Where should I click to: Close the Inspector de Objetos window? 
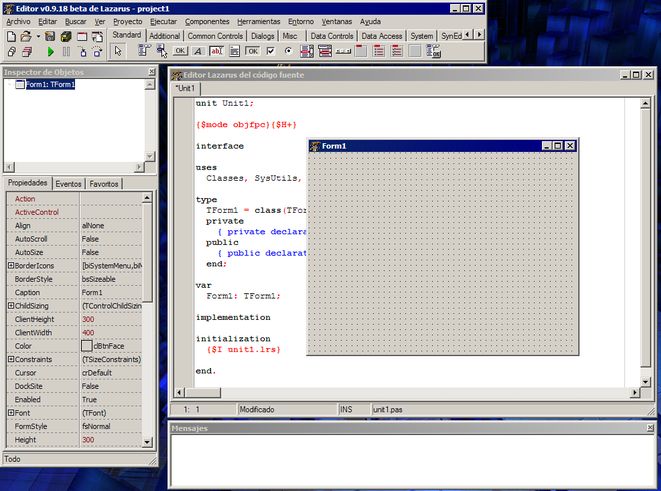click(x=152, y=72)
